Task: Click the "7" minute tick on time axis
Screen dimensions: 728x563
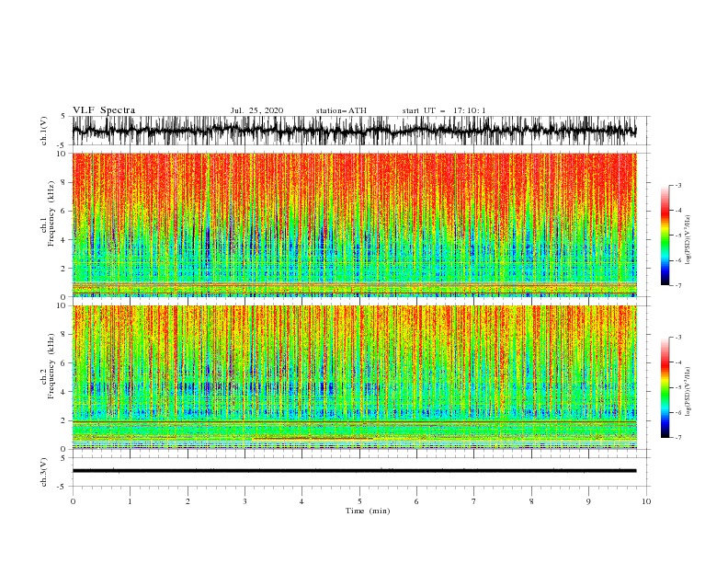Action: coord(474,501)
